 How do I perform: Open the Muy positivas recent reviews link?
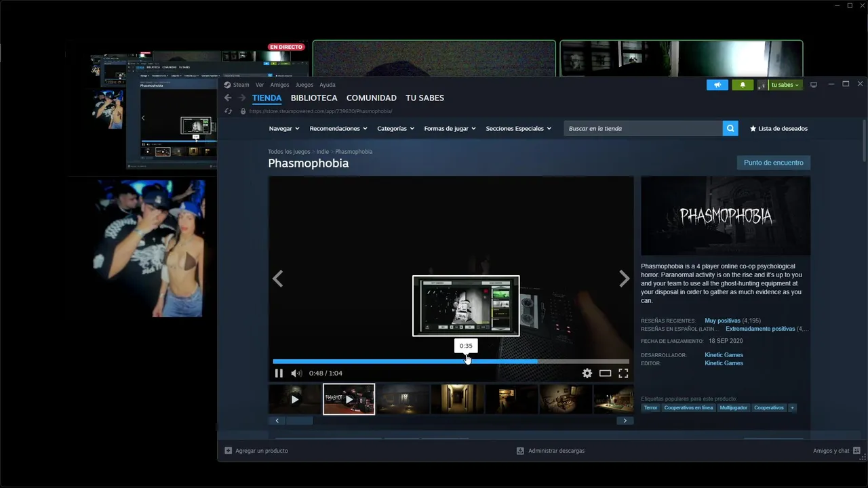722,321
